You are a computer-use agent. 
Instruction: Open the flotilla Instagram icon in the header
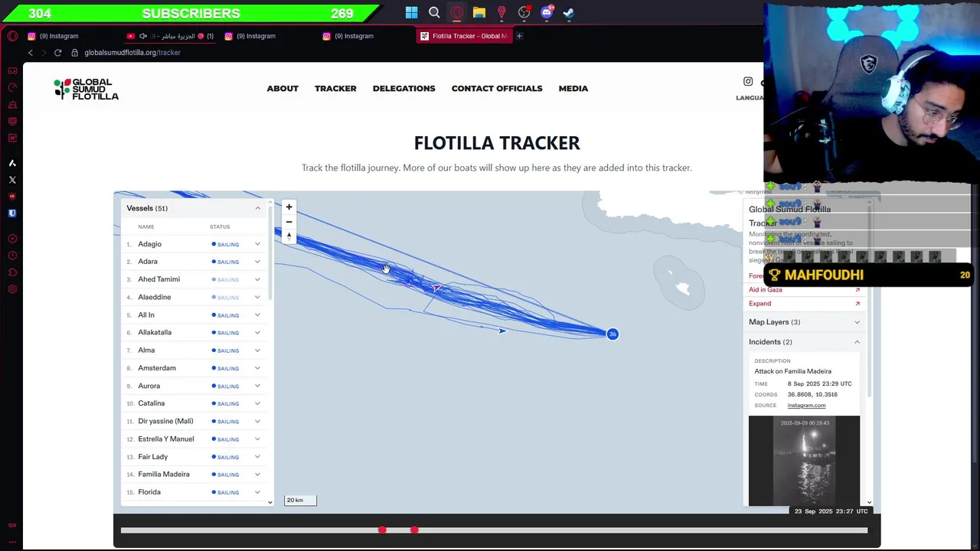[x=748, y=81]
